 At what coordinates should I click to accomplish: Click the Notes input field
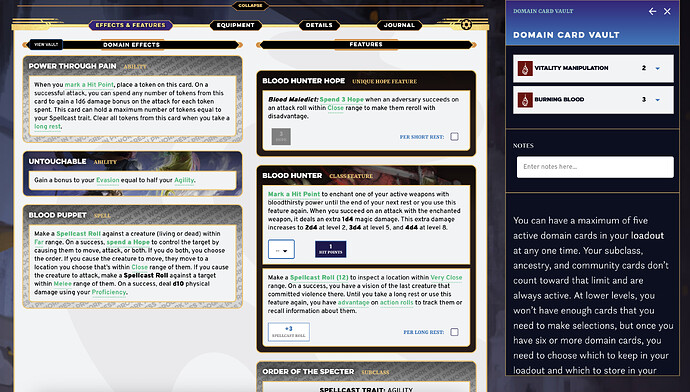(x=595, y=167)
